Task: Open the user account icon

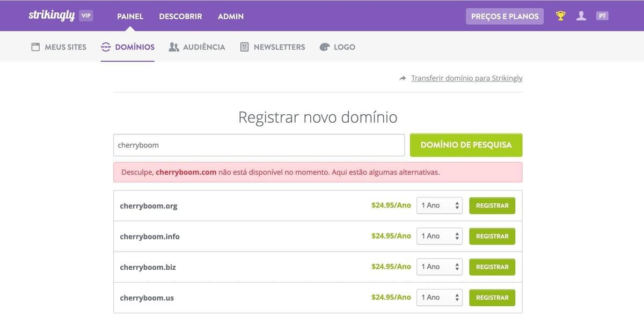Action: [x=581, y=16]
